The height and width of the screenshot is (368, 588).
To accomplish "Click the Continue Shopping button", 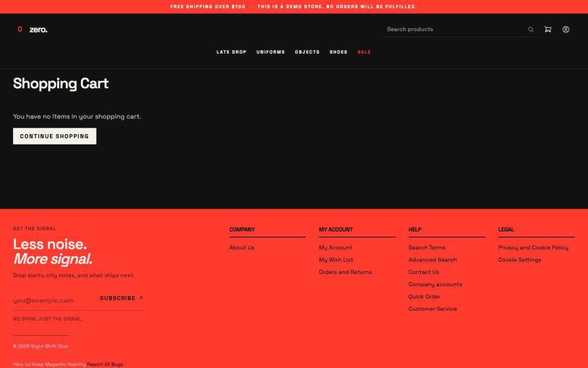I will point(55,136).
